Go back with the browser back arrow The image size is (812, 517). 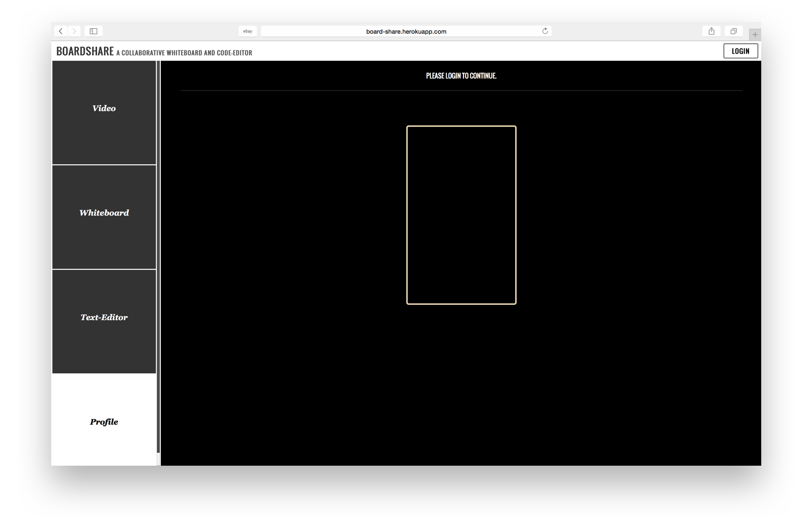pyautogui.click(x=61, y=31)
